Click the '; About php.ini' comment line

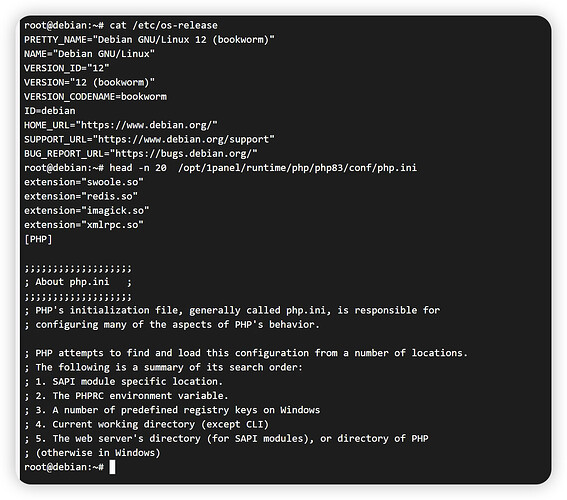pos(78,282)
